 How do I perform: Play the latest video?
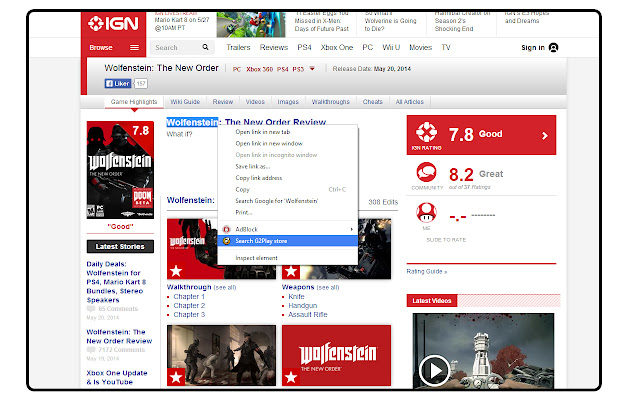[x=434, y=371]
